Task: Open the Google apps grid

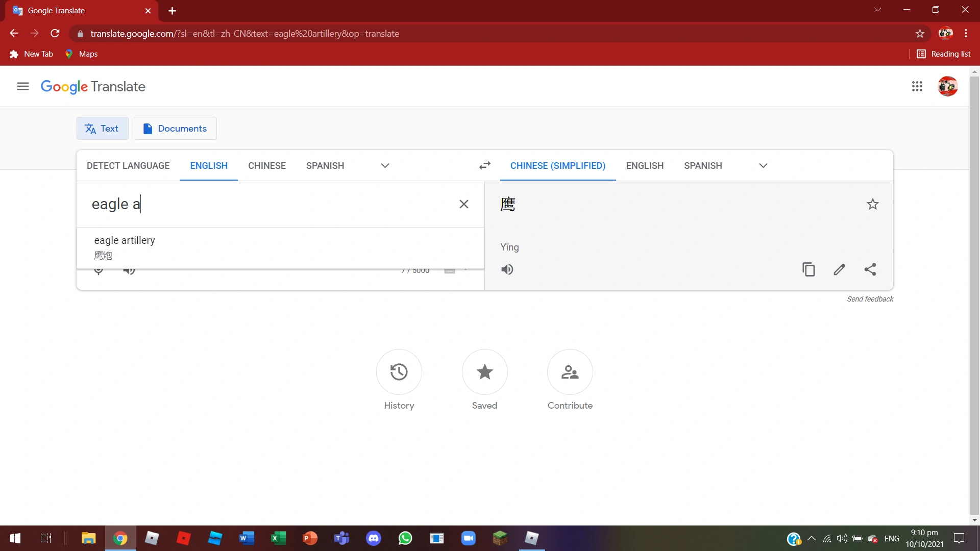Action: point(917,86)
